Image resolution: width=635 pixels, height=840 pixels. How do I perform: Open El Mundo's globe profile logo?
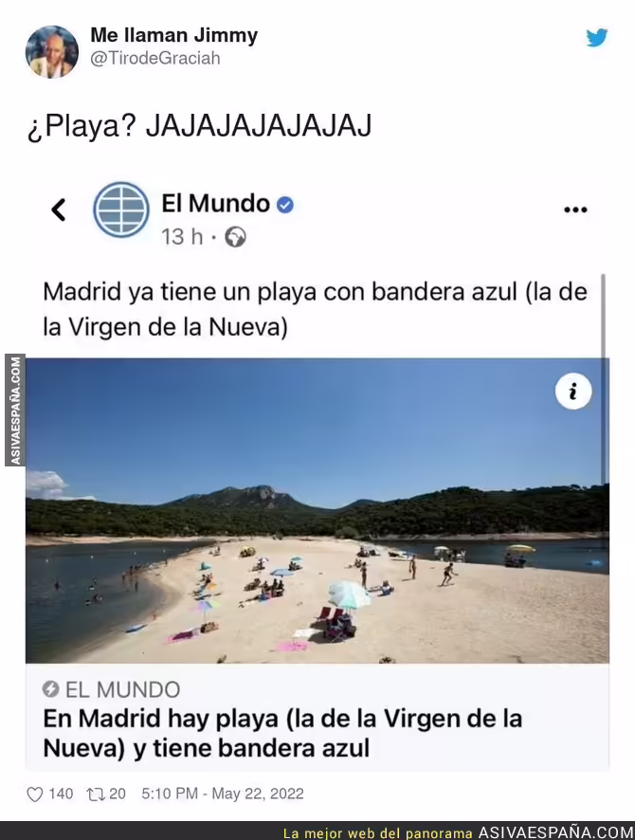121,210
